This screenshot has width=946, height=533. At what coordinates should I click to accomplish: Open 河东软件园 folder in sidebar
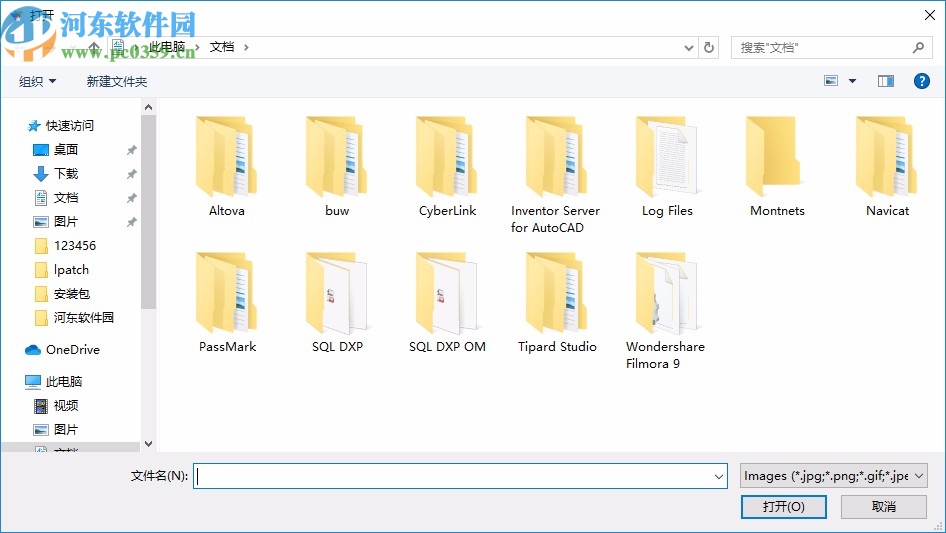(83, 318)
